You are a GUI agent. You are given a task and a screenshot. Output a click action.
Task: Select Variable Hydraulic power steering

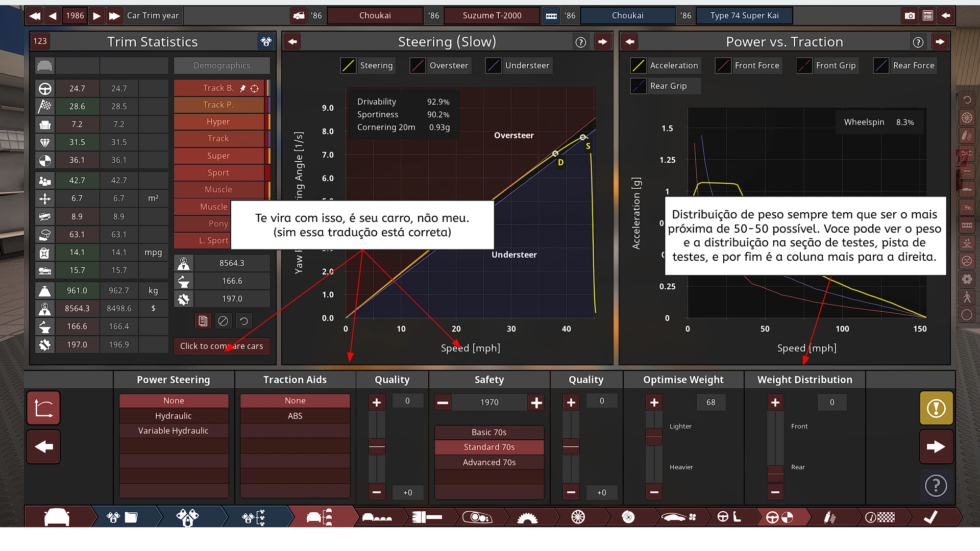[x=174, y=431]
